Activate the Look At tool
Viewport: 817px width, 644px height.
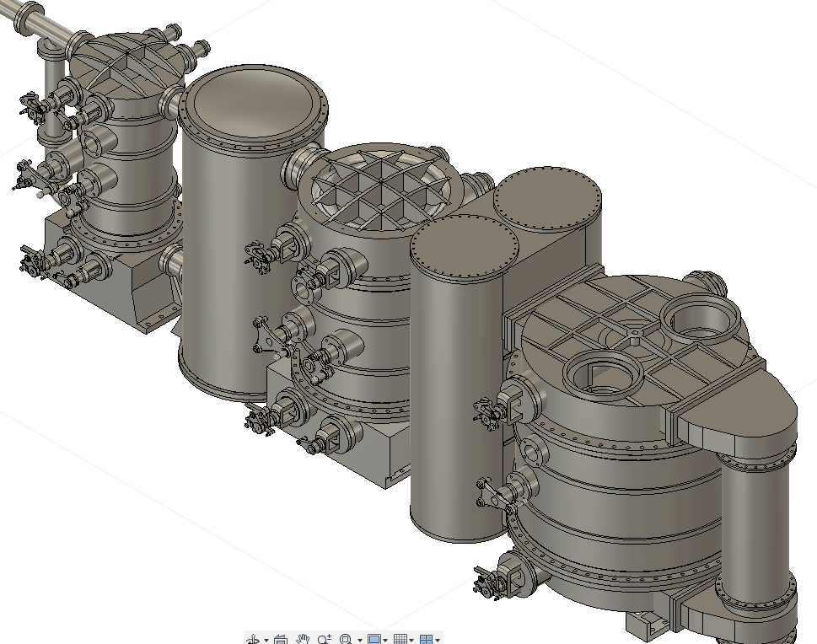pos(281,639)
